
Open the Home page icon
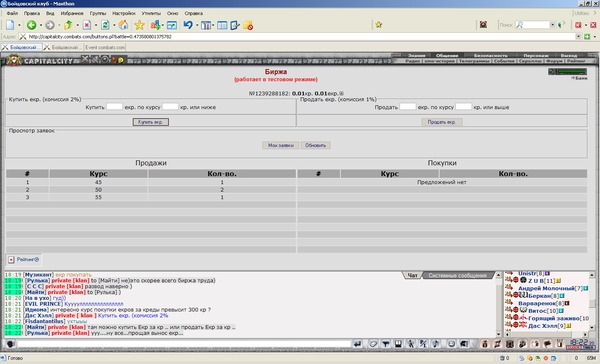(x=123, y=25)
